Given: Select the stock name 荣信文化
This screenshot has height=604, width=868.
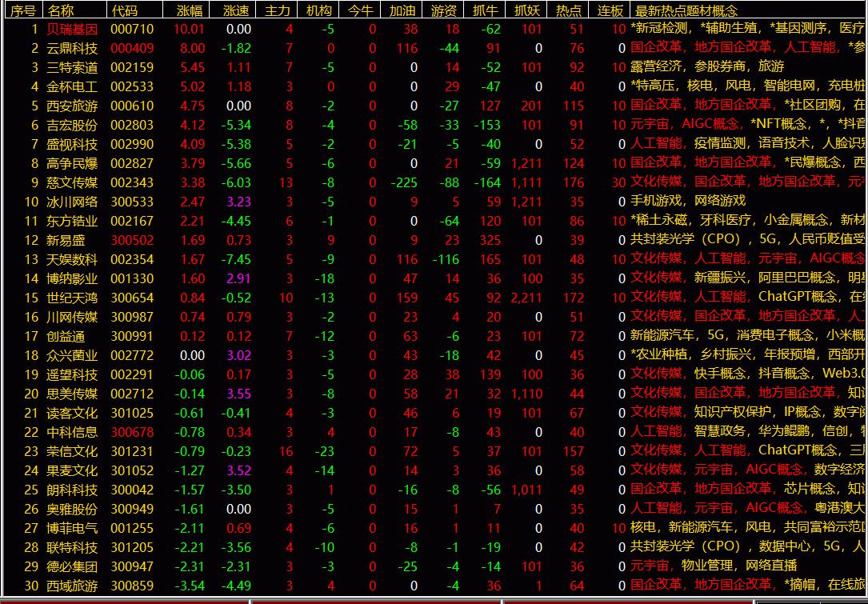Looking at the screenshot, I should point(72,451).
